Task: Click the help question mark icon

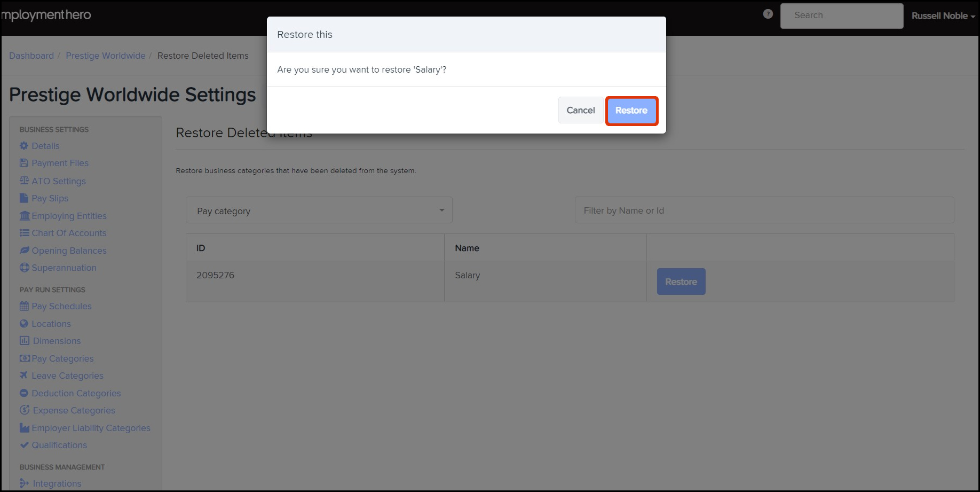Action: [x=768, y=13]
